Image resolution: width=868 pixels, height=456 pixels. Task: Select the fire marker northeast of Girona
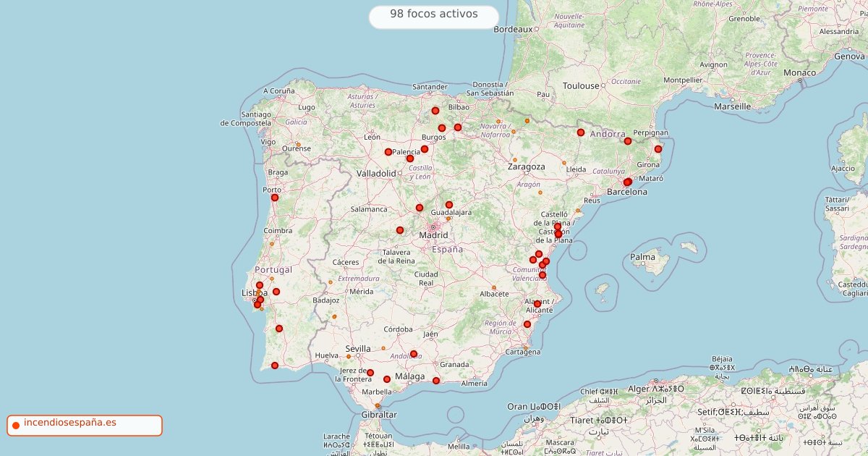(x=658, y=149)
